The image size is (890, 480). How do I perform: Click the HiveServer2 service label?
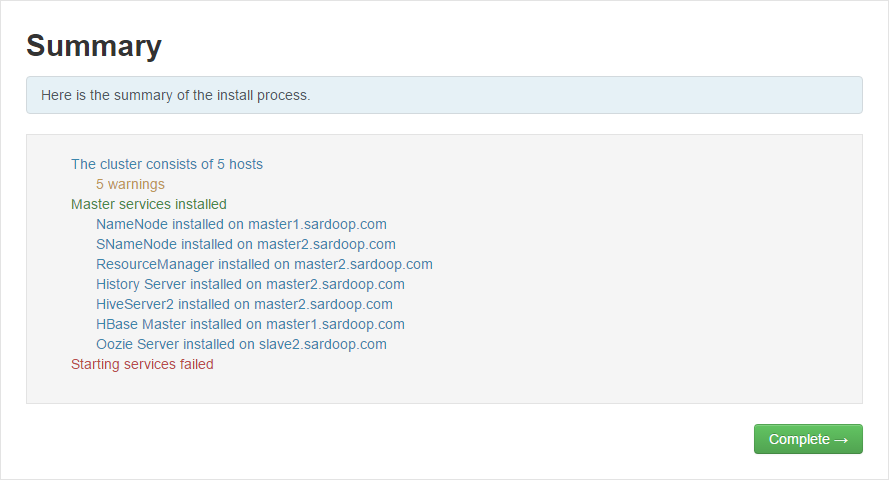135,304
